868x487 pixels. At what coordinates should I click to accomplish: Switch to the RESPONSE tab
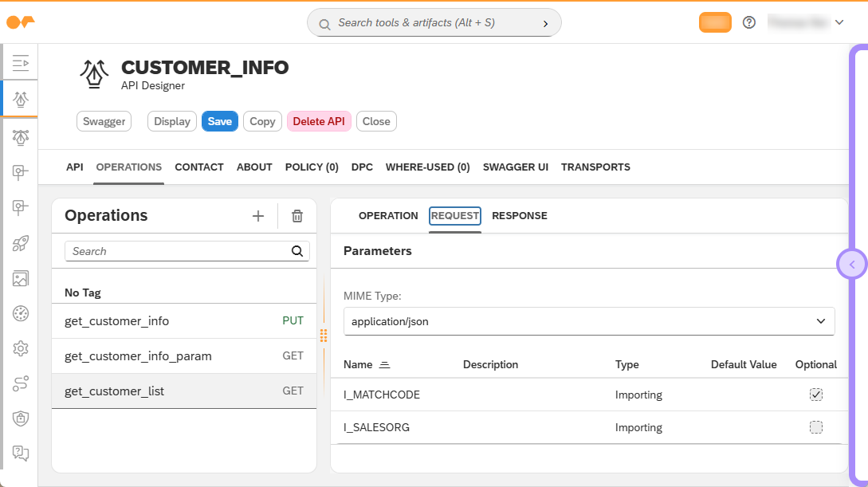point(519,215)
